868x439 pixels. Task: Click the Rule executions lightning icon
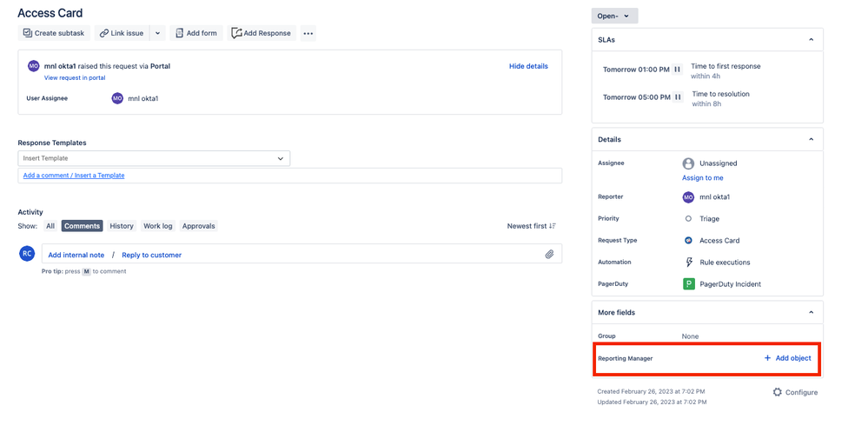click(689, 262)
